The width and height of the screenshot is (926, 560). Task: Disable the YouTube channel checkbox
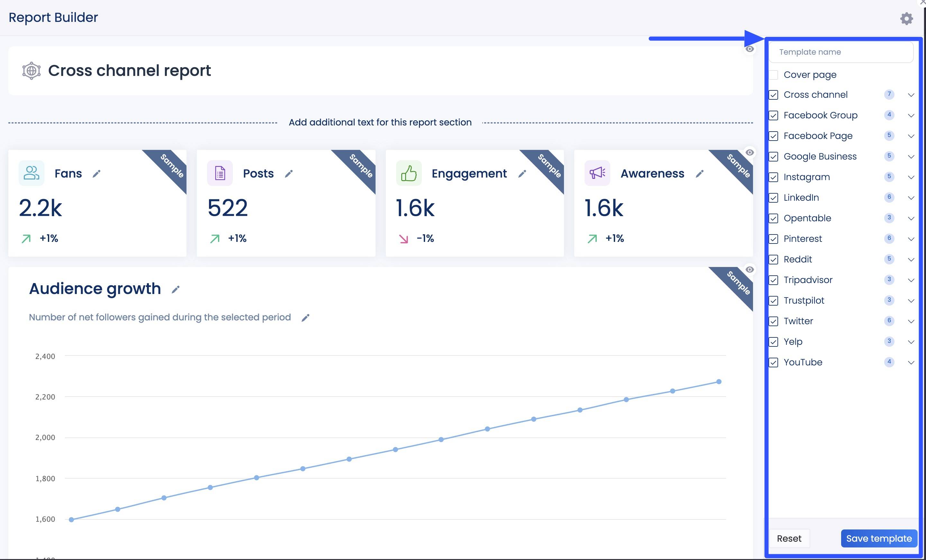(773, 362)
